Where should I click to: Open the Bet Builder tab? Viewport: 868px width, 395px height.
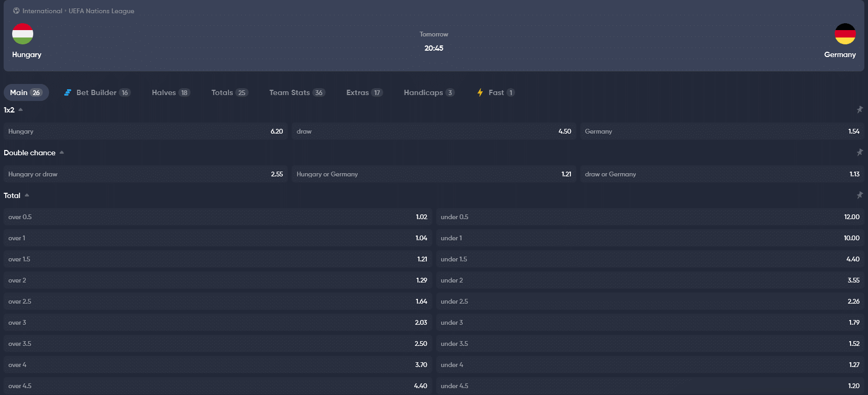[97, 92]
